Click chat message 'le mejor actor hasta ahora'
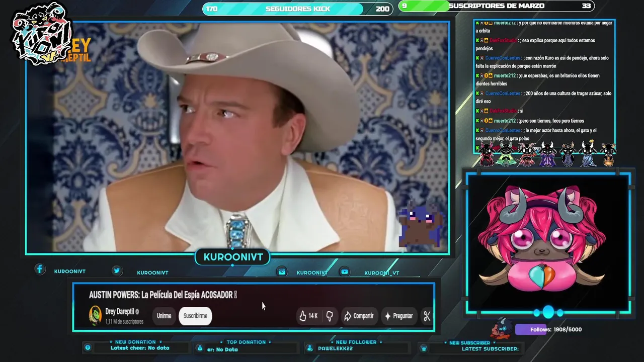The height and width of the screenshot is (362, 644). 543,134
